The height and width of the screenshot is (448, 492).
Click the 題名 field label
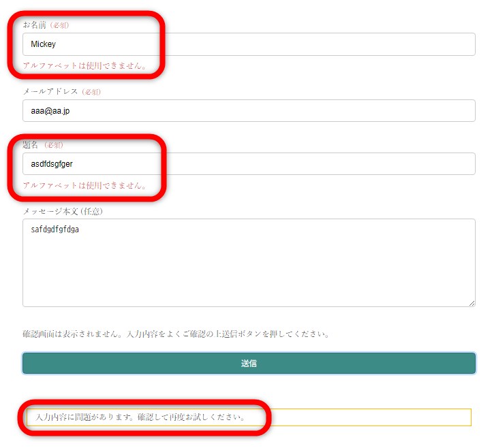(31, 144)
